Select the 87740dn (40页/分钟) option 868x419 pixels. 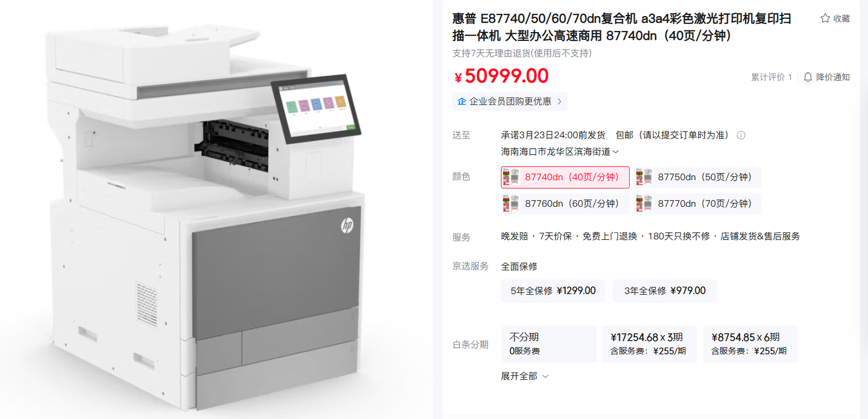pyautogui.click(x=565, y=177)
